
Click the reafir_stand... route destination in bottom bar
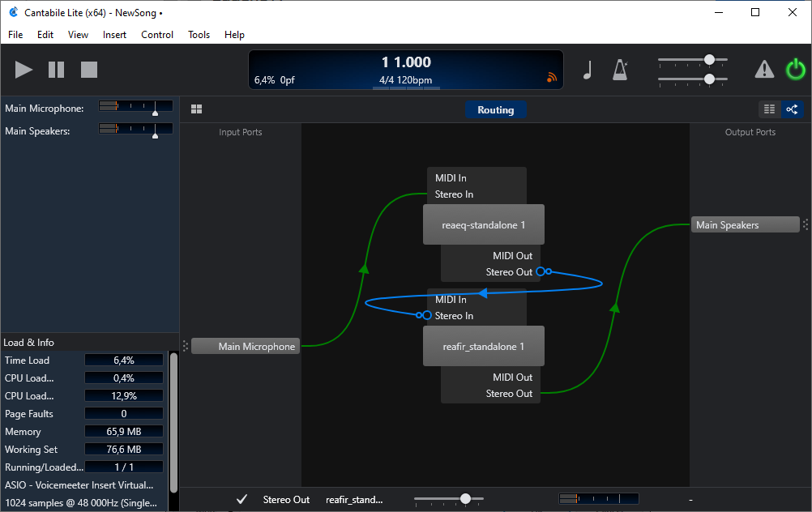click(354, 500)
